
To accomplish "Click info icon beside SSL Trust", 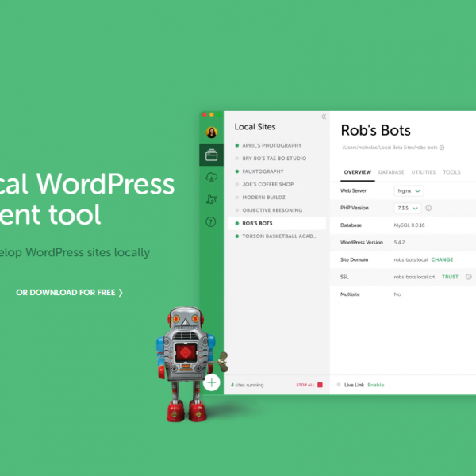I will [469, 277].
